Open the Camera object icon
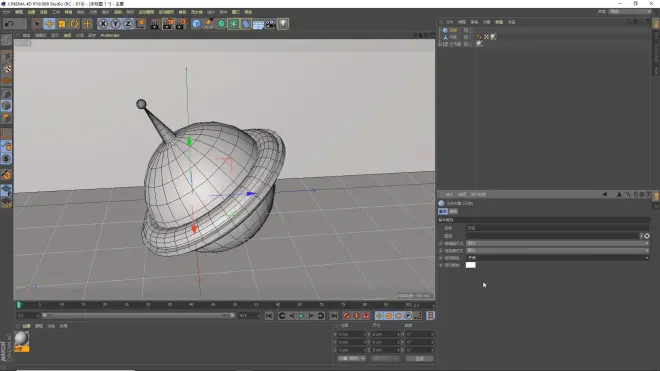Image resolution: width=660 pixels, height=371 pixels. (271, 24)
